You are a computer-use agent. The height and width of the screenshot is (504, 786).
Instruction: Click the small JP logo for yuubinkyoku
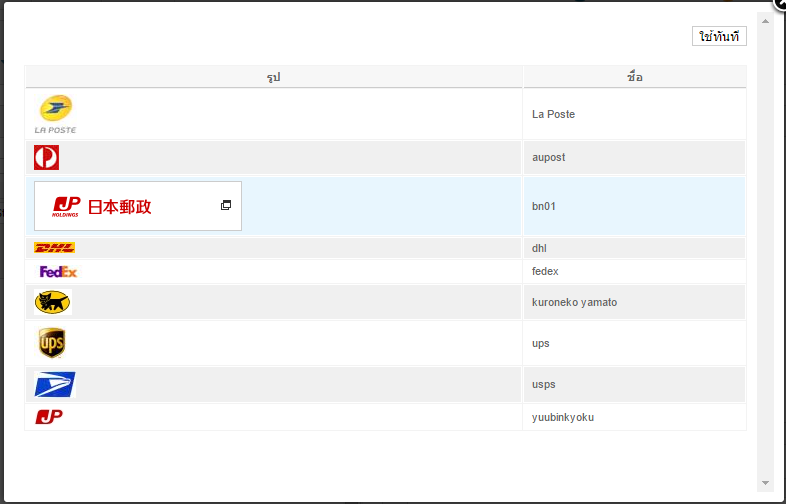click(x=49, y=417)
